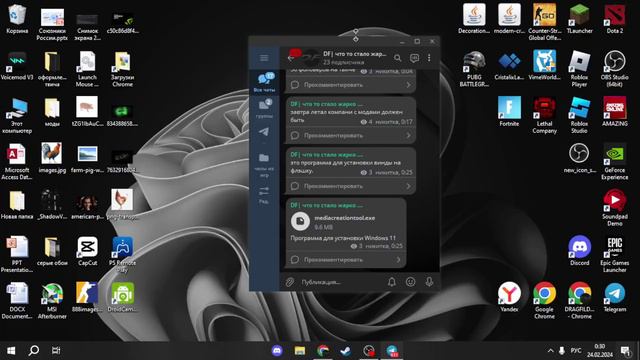Select Yandex browser desktop shortcut
Viewport: 640px width, 360px height.
click(509, 298)
